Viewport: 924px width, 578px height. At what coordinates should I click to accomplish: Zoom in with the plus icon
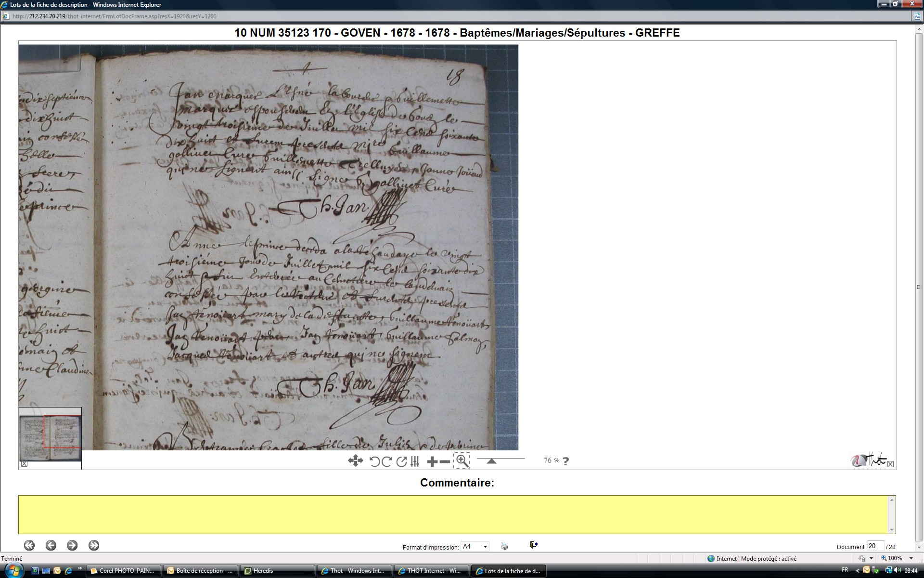coord(432,462)
